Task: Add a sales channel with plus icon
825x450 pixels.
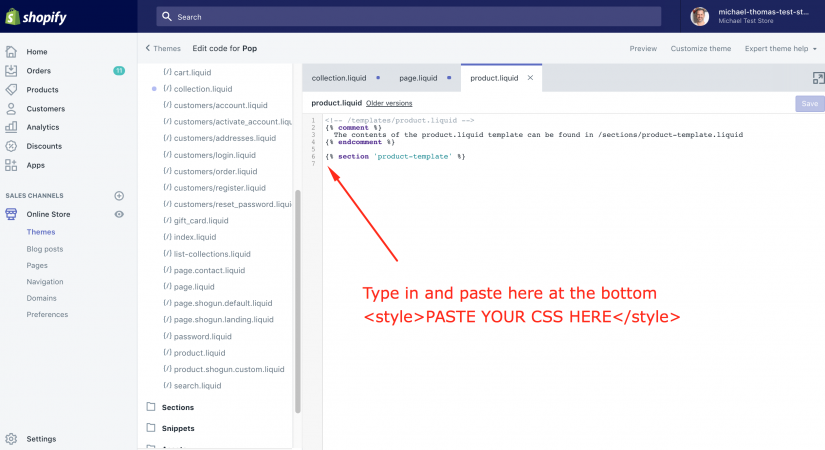Action: tap(119, 196)
